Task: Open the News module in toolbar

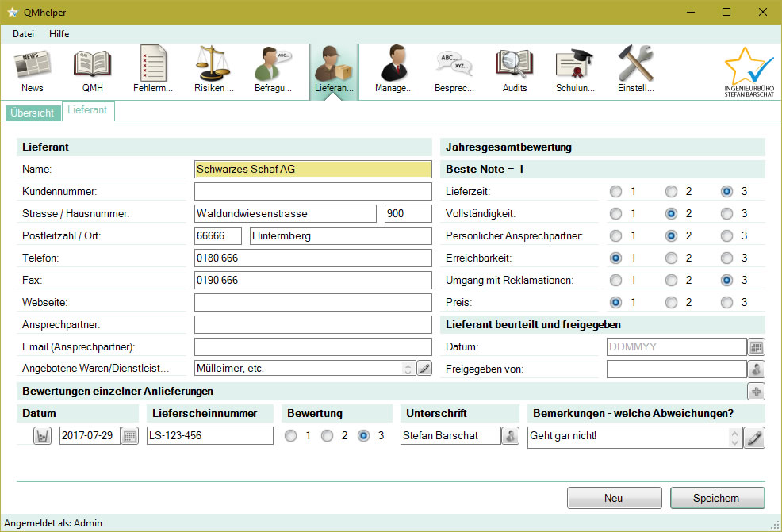Action: coord(33,71)
